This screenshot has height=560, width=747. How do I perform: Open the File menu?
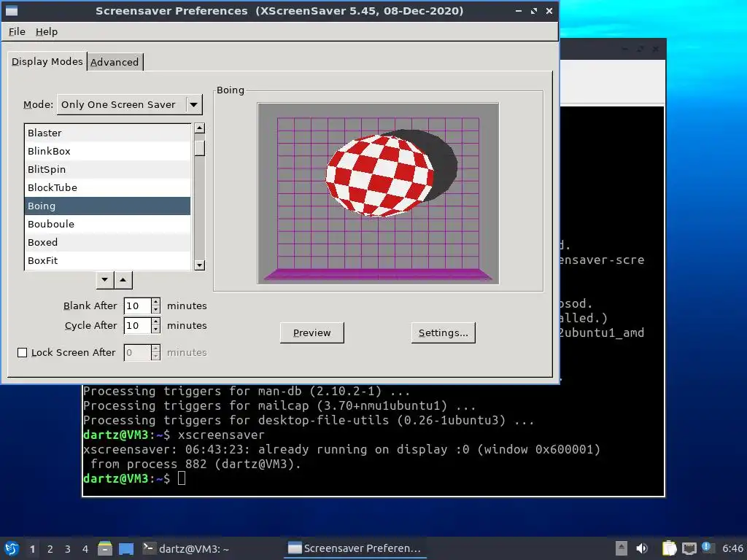click(17, 31)
